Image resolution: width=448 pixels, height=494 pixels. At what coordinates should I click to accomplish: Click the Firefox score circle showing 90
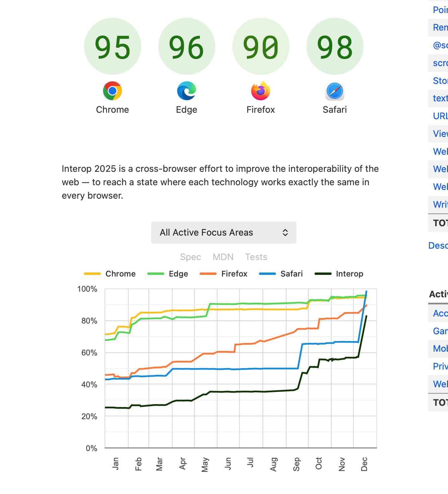pyautogui.click(x=261, y=47)
